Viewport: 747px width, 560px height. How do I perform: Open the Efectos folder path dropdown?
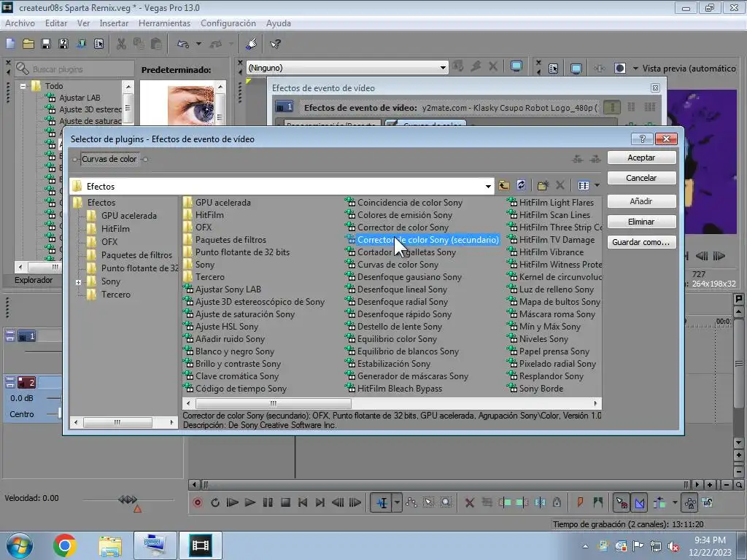tap(488, 186)
